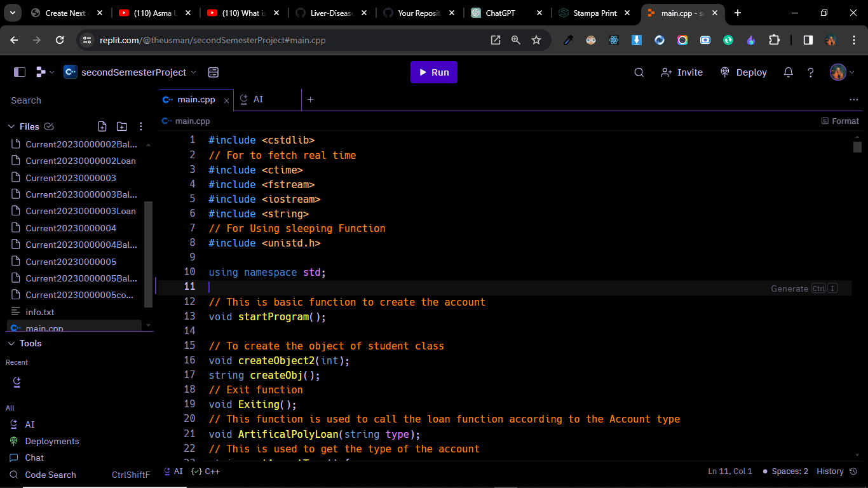Open info.txt in file tree
868x488 pixels.
pos(40,312)
